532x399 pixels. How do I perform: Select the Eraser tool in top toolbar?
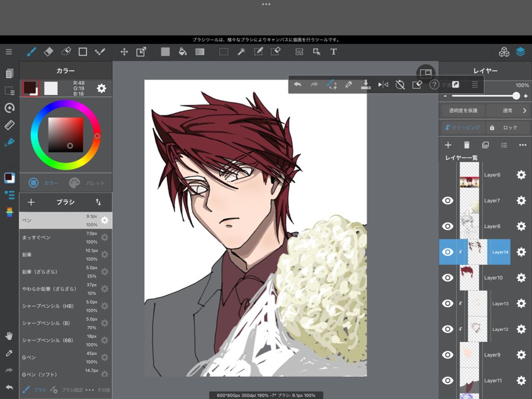[x=48, y=52]
